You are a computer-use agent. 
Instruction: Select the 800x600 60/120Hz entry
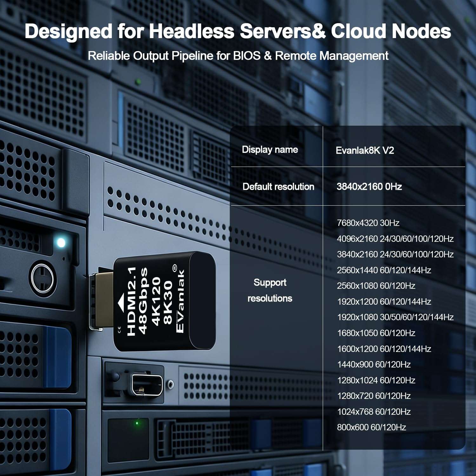pos(371,427)
